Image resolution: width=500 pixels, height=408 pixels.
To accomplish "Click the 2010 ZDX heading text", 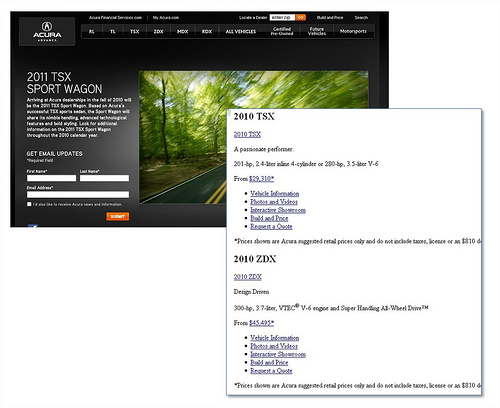I will click(x=255, y=259).
